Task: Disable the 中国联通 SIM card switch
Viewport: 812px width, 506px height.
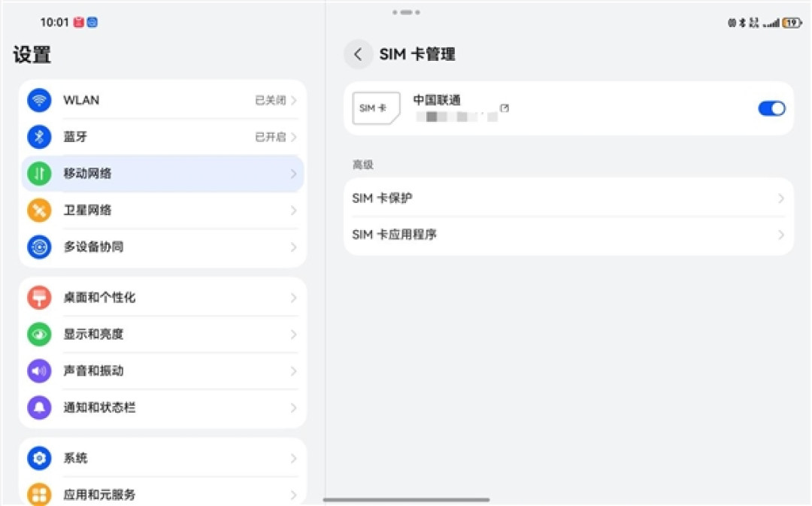Action: tap(771, 108)
